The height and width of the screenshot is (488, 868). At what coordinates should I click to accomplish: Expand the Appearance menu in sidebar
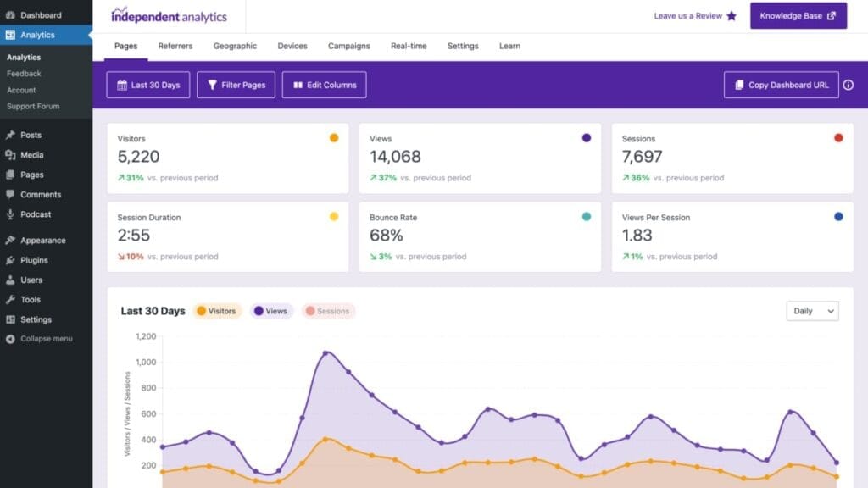click(40, 240)
